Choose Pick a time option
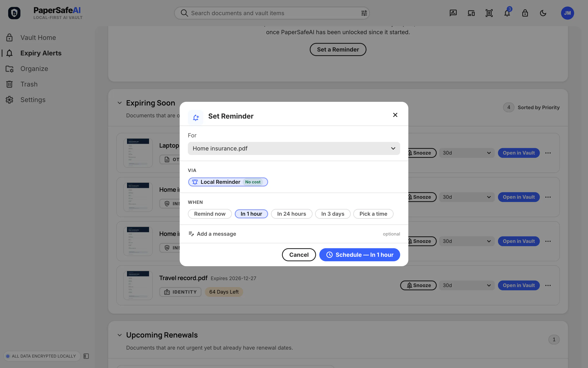 click(x=373, y=214)
